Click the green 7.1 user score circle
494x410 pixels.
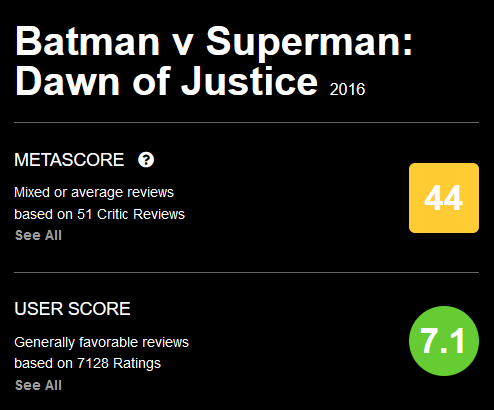pos(444,341)
